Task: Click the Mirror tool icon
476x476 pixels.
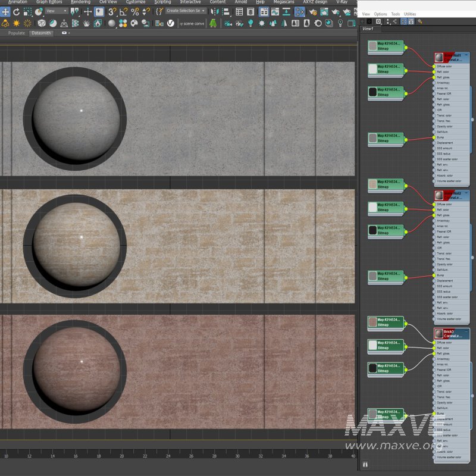Action: tap(215, 12)
